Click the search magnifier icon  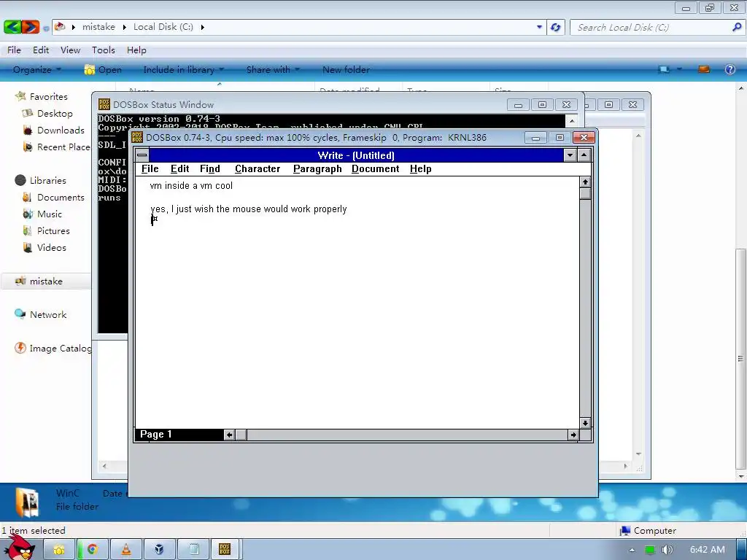pyautogui.click(x=737, y=27)
